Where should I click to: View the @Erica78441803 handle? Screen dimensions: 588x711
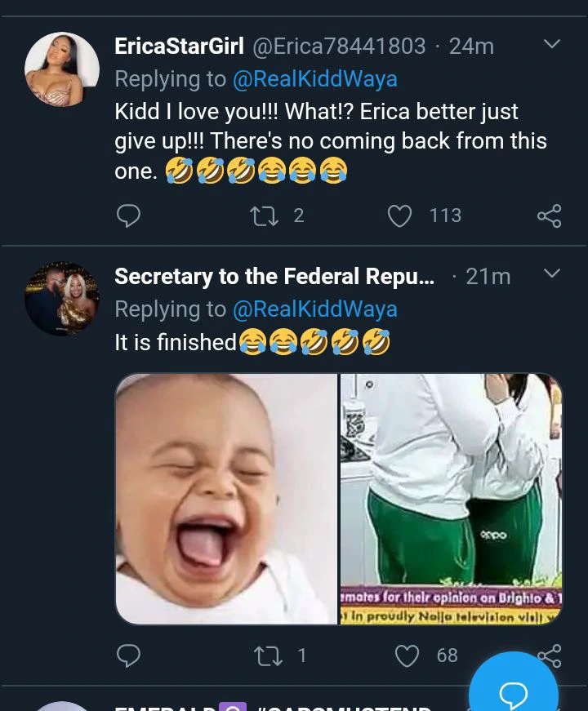(339, 47)
